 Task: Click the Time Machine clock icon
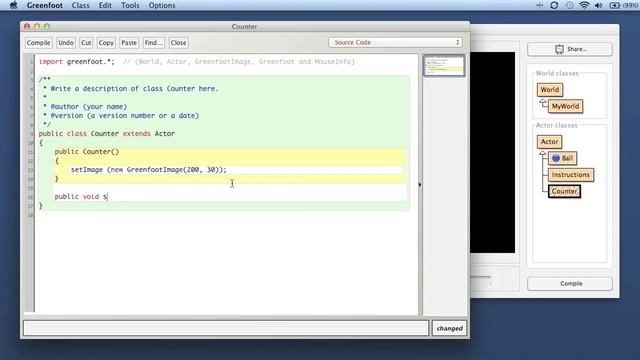569,5
